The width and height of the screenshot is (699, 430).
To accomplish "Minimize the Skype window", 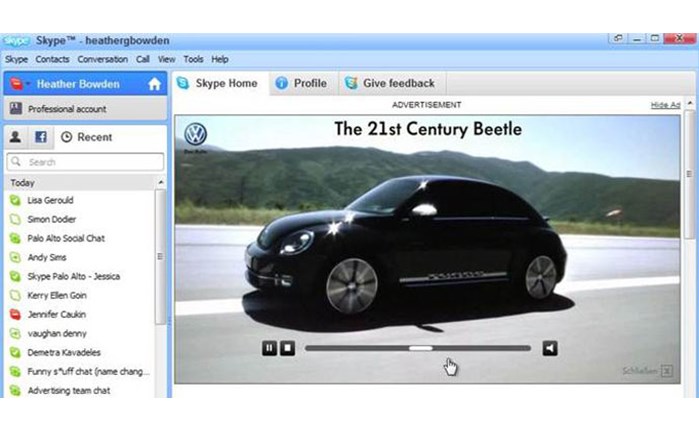I will [x=637, y=39].
